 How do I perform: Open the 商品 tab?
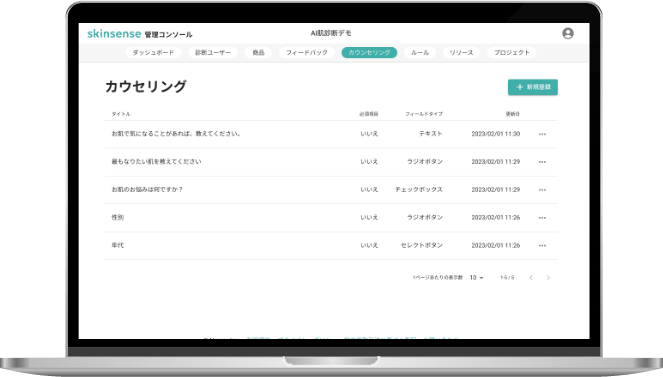click(258, 52)
